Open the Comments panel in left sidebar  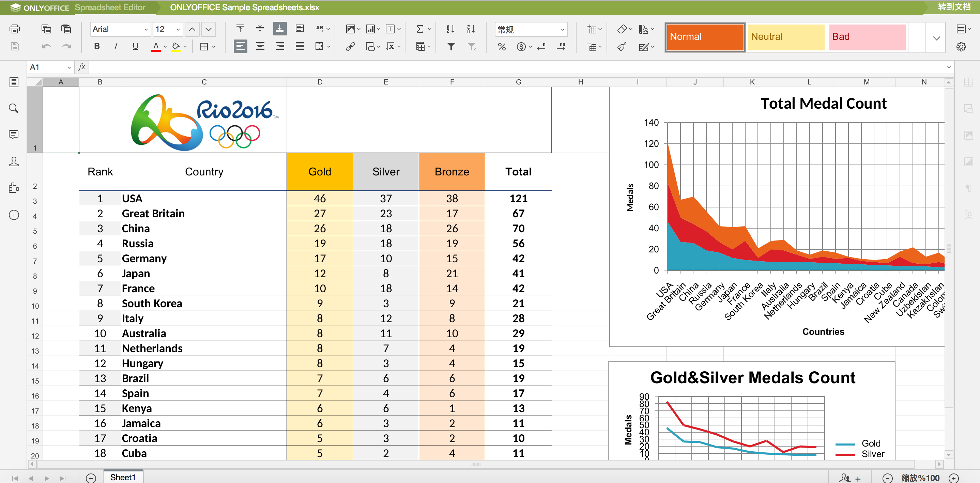pos(14,134)
